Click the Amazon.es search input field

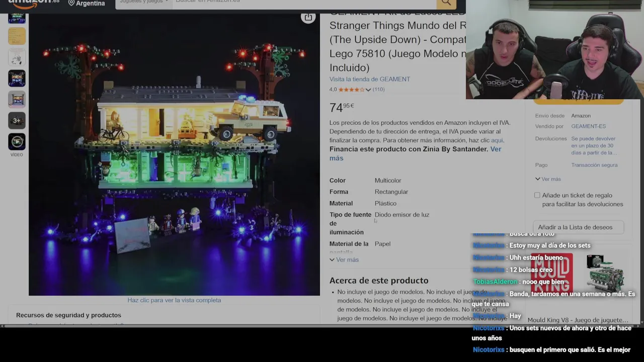coord(304,2)
